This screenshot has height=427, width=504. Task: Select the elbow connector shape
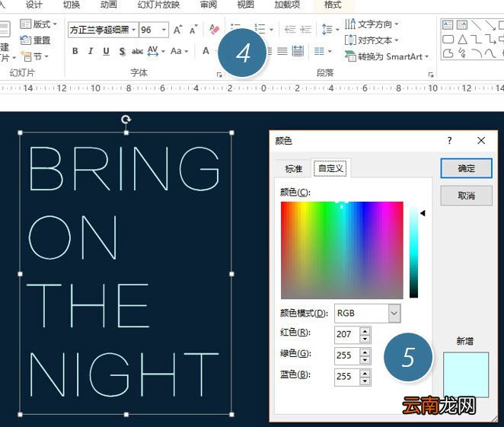[x=477, y=39]
